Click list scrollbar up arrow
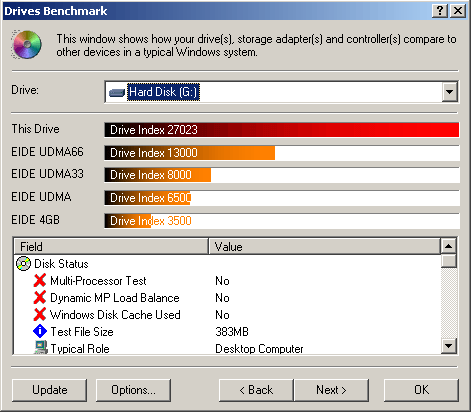The width and height of the screenshot is (471, 412). (x=449, y=247)
